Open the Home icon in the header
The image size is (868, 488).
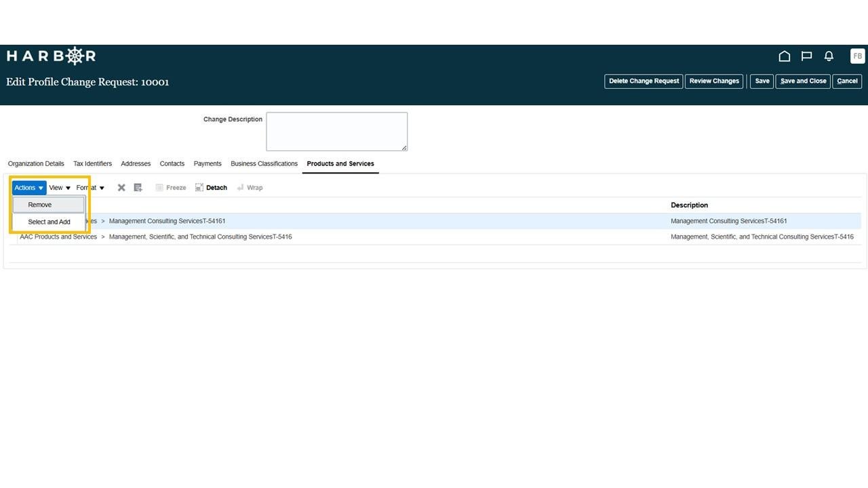coord(785,56)
